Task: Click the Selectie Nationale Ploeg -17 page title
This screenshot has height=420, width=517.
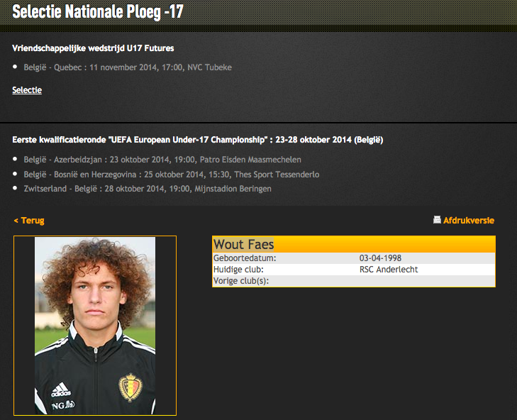Action: tap(98, 12)
